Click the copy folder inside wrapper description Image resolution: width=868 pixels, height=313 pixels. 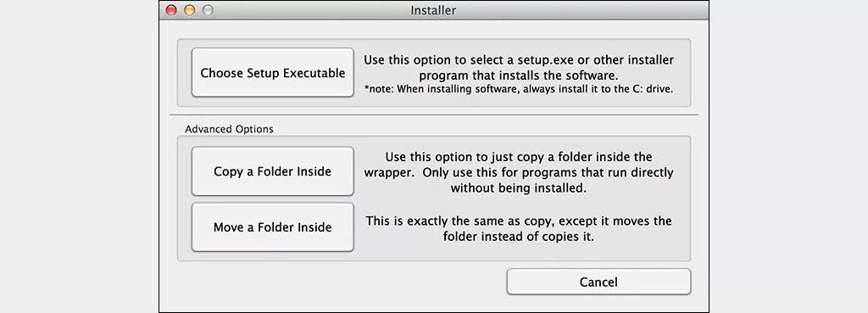[519, 172]
